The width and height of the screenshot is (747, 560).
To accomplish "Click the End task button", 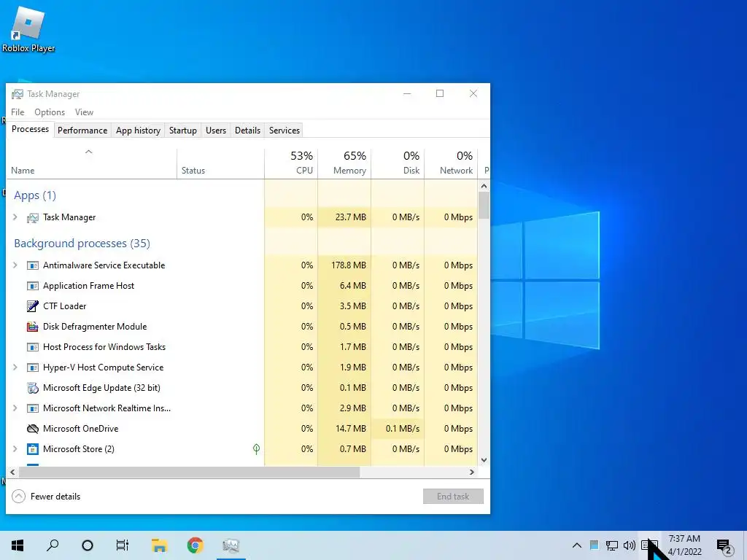I will tap(453, 496).
